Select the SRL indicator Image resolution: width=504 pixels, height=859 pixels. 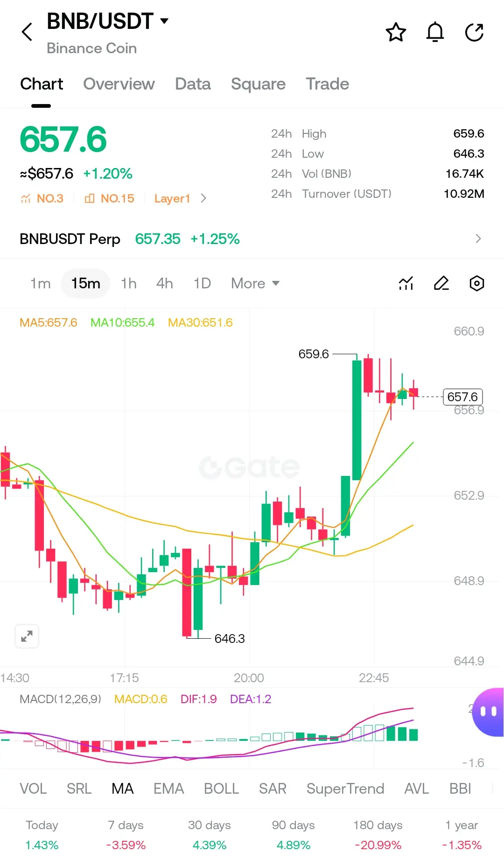(x=79, y=789)
